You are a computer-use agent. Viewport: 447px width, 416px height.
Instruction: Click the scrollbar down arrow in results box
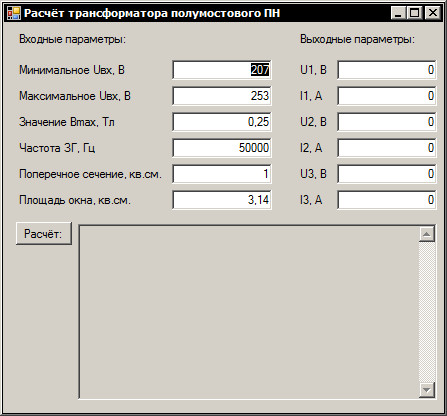pos(427,389)
